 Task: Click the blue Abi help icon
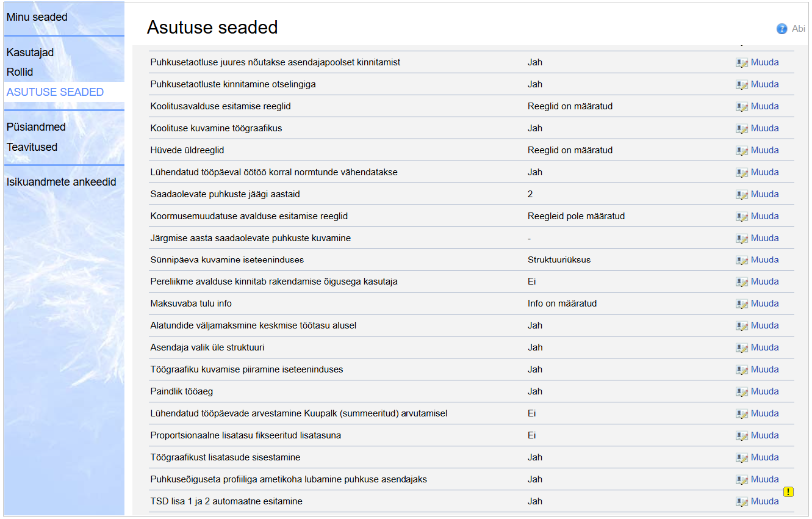[x=781, y=29]
